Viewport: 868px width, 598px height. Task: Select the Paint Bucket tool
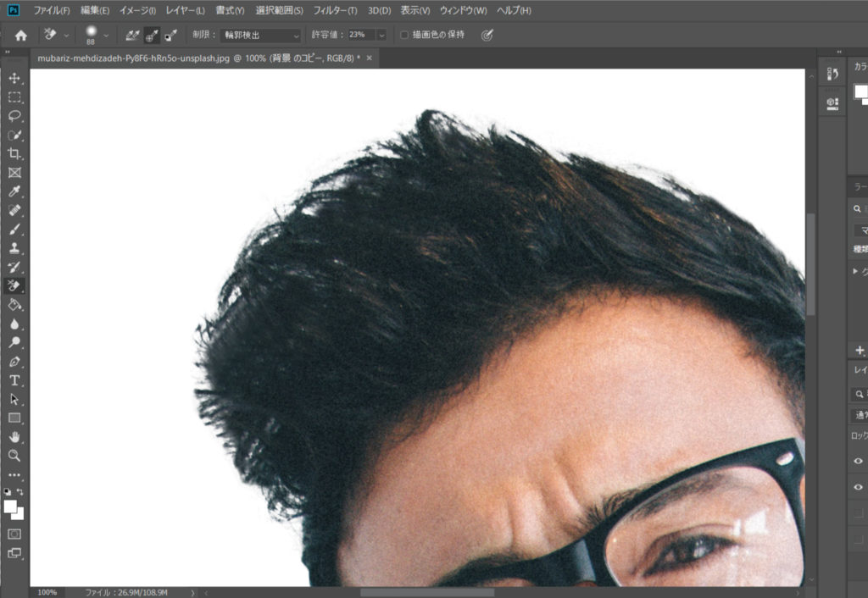pos(14,304)
